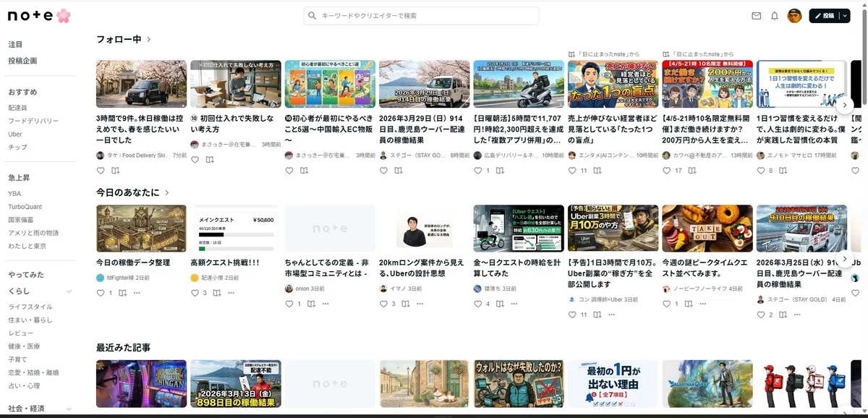Open more options for 今日の稼働データ整理
This screenshot has width=868, height=418.
click(137, 293)
